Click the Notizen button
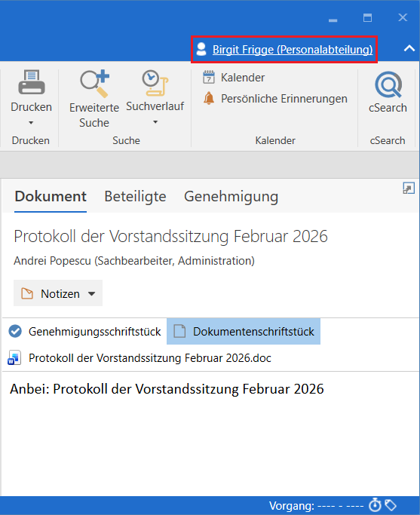Viewport: 420px width, 515px height. pyautogui.click(x=58, y=293)
